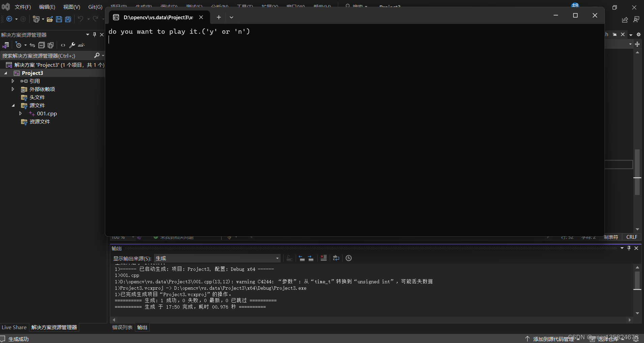Go to previous message in Output
This screenshot has height=343, width=644.
click(x=302, y=258)
